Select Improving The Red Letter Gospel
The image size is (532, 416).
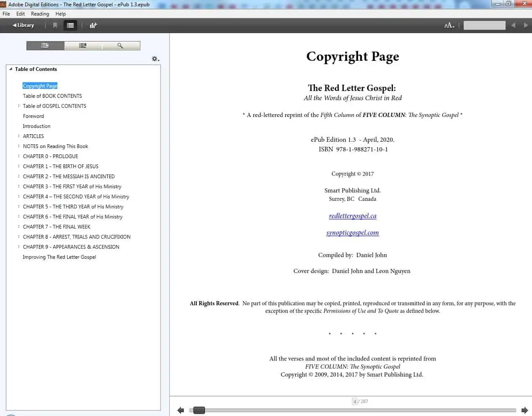(x=59, y=257)
